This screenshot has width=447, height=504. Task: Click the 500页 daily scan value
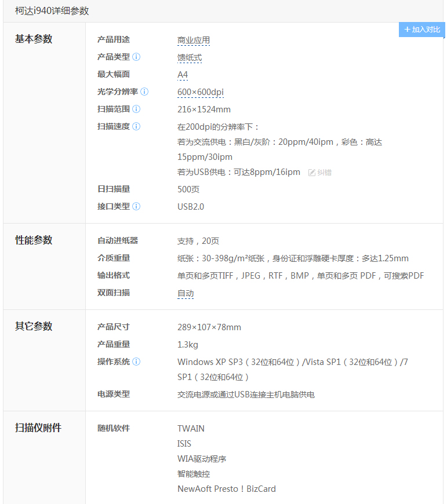coord(188,189)
